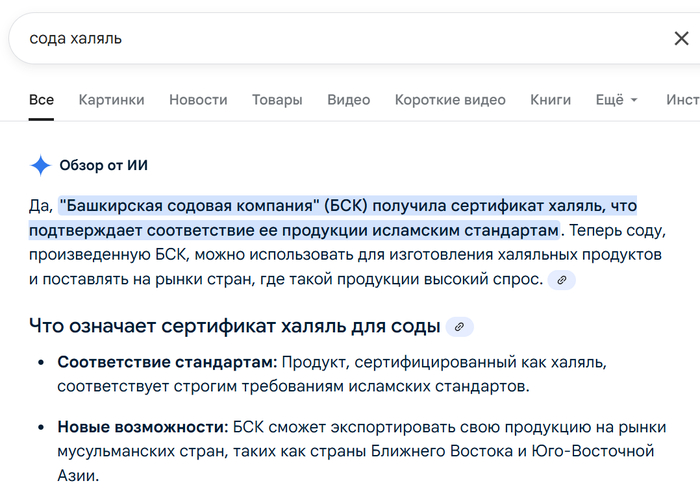Open the 'Книги' tab
700x494 pixels.
[550, 100]
